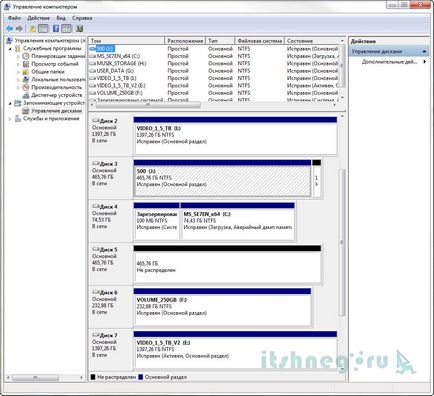Toggle the show/hide console tree toolbar icon
Image resolution: width=434 pixels, height=396 pixels.
pos(43,29)
